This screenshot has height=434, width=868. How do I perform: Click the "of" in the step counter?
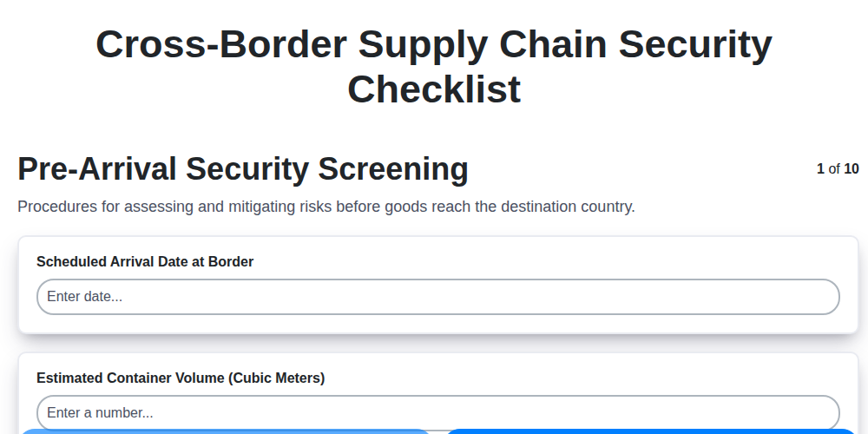tap(834, 168)
